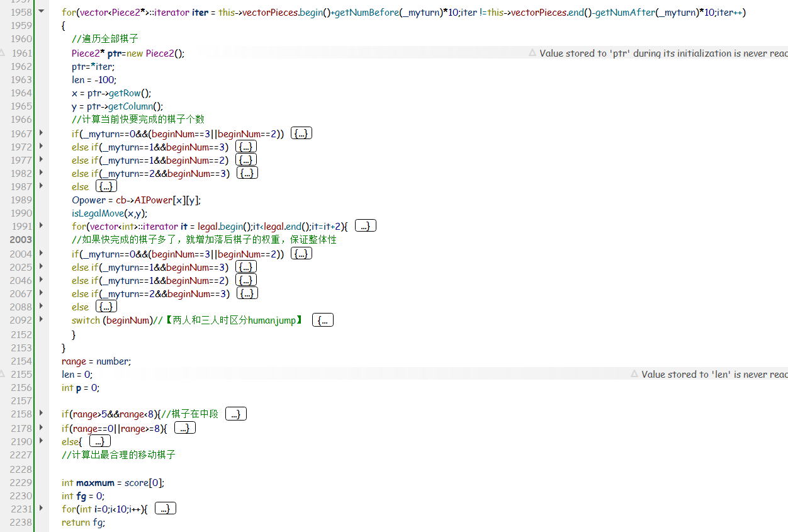
Task: Expand the fold arrow at line 2178
Action: point(42,427)
